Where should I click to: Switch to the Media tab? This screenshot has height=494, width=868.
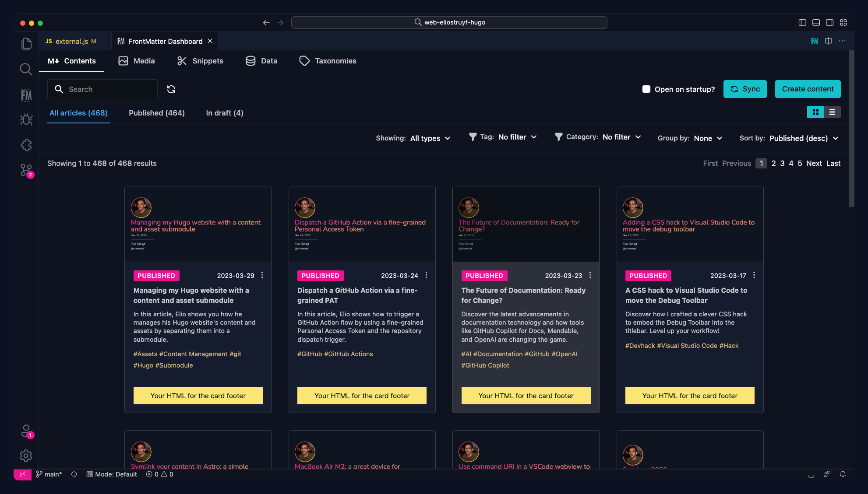click(136, 61)
